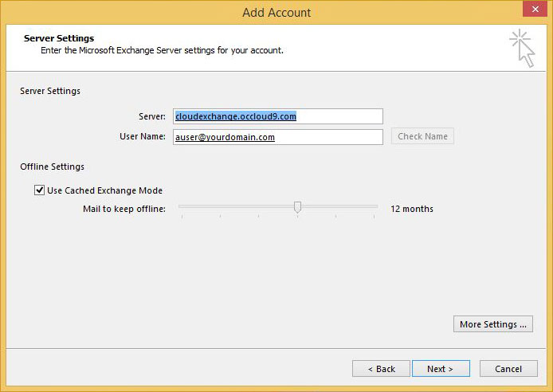The image size is (553, 392).
Task: Cancel the account setup
Action: tap(508, 369)
